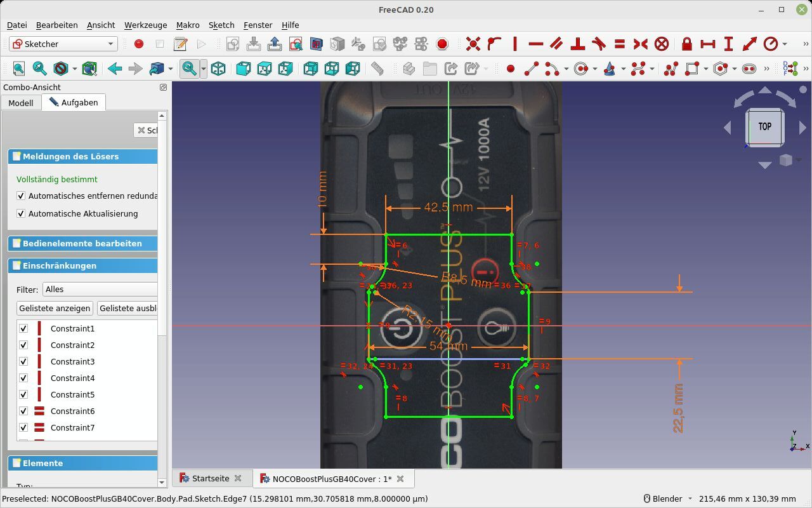Switch to the Modell tab

21,102
